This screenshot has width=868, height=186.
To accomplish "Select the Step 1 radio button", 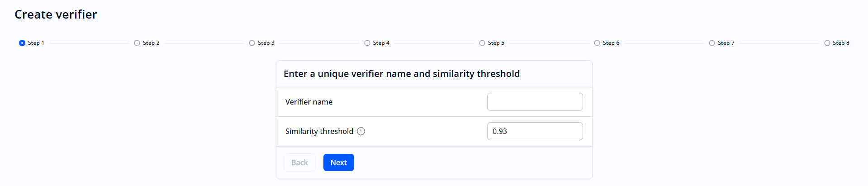I will (x=22, y=43).
